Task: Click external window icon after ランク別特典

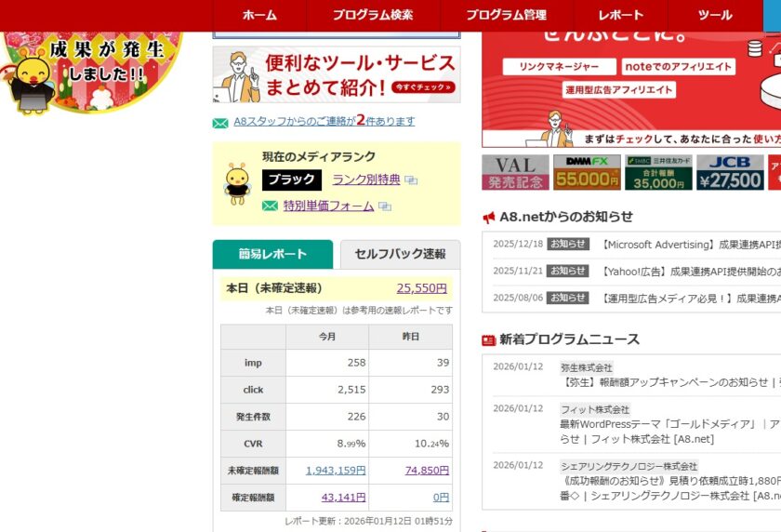Action: pos(411,180)
